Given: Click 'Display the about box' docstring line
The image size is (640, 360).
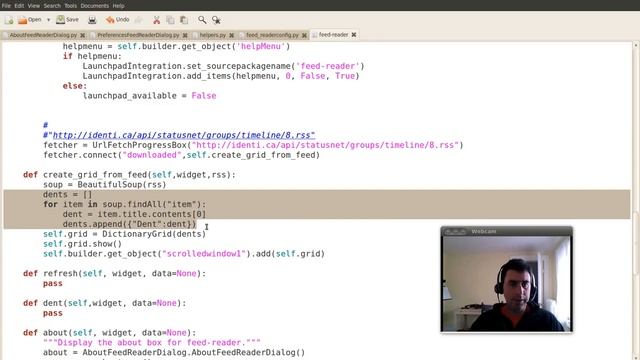Looking at the screenshot, I should 152,342.
